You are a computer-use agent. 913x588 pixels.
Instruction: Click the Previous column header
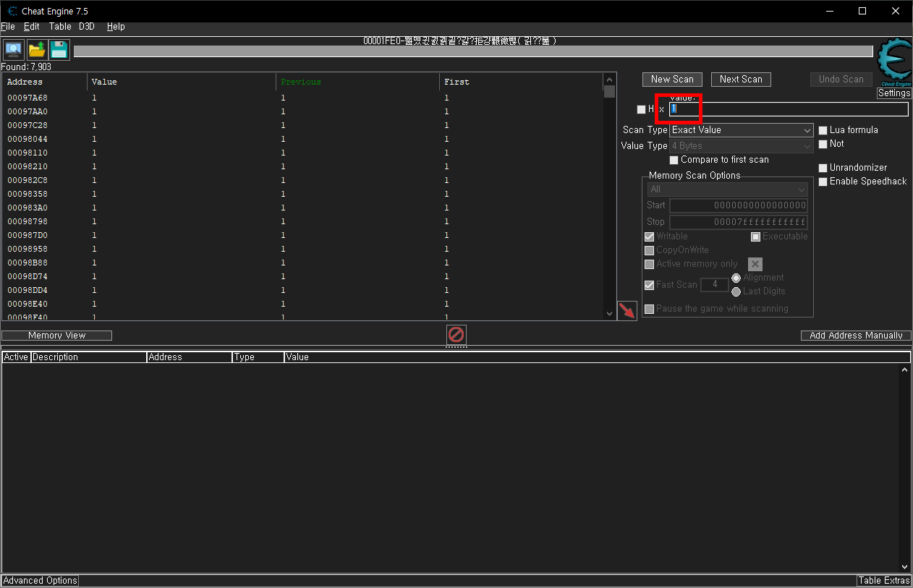(357, 82)
